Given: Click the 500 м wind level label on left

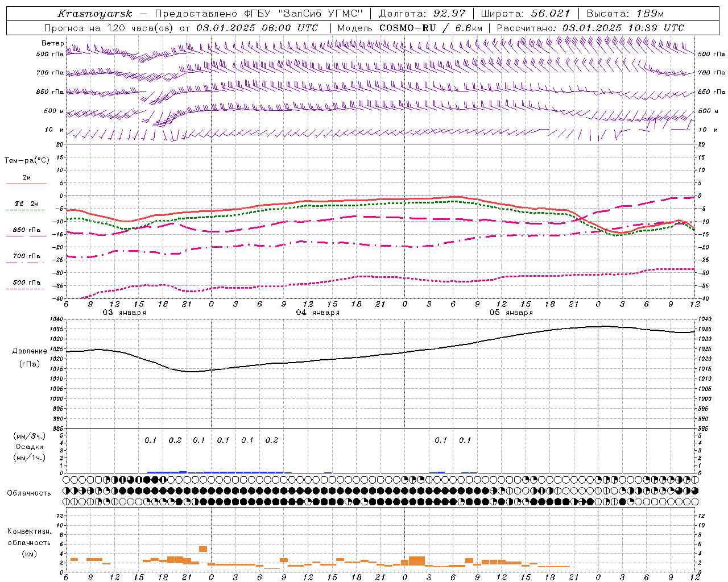Looking at the screenshot, I should (x=54, y=111).
